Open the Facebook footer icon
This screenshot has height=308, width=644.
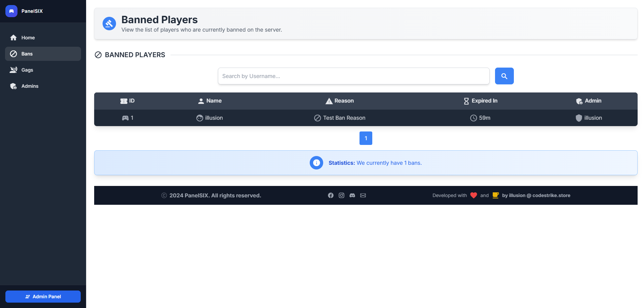coord(331,195)
